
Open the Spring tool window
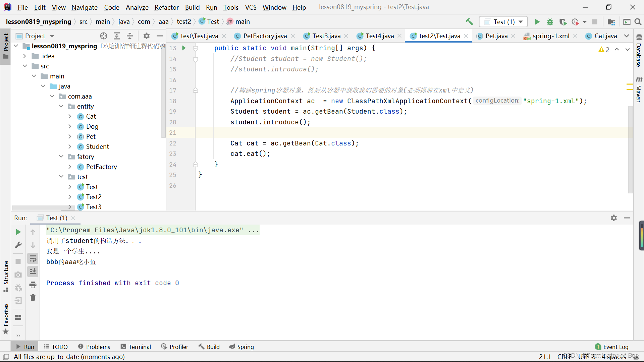tap(241, 347)
